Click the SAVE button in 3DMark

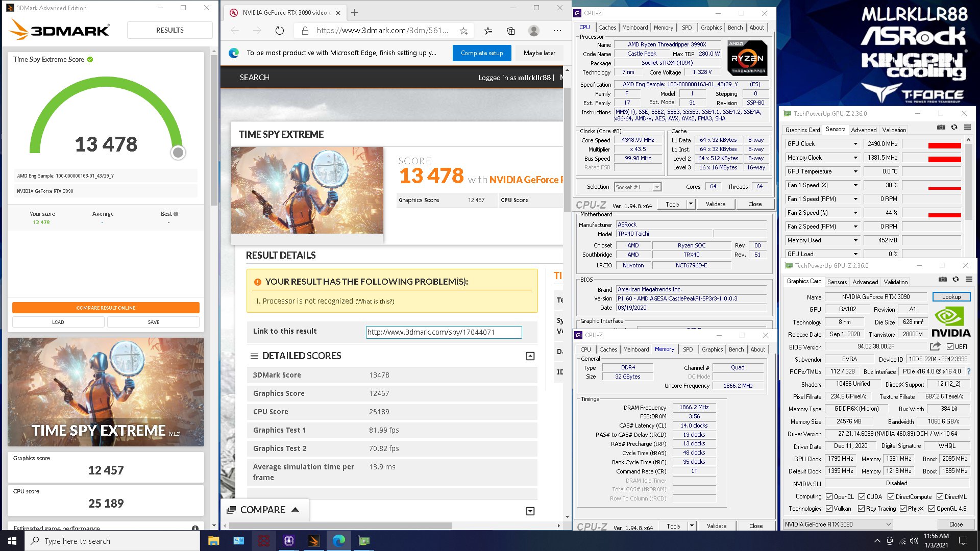pos(153,322)
